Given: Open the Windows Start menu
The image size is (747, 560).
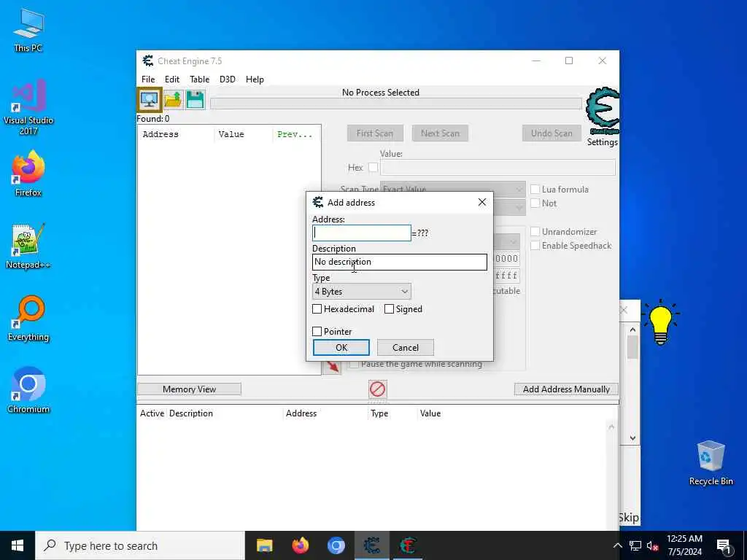Looking at the screenshot, I should pyautogui.click(x=18, y=545).
